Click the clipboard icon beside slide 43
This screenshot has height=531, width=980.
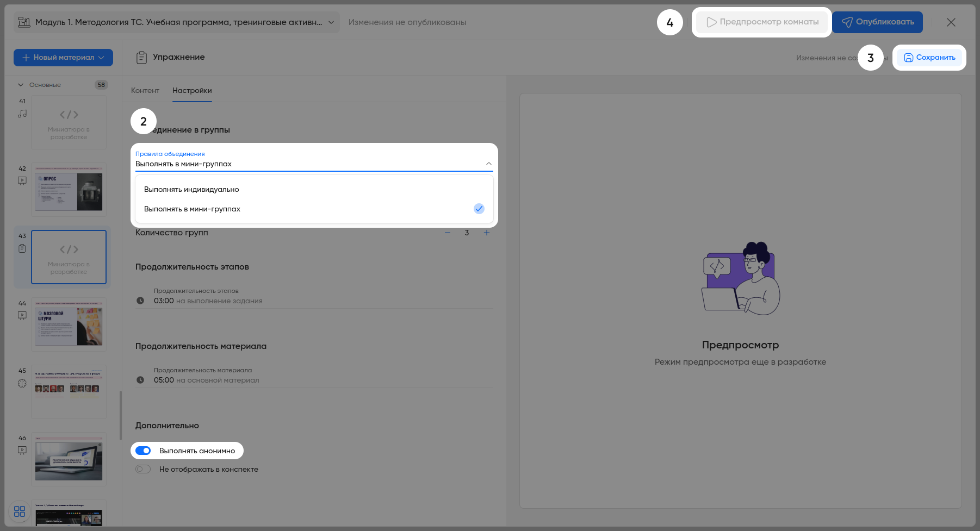tap(22, 248)
